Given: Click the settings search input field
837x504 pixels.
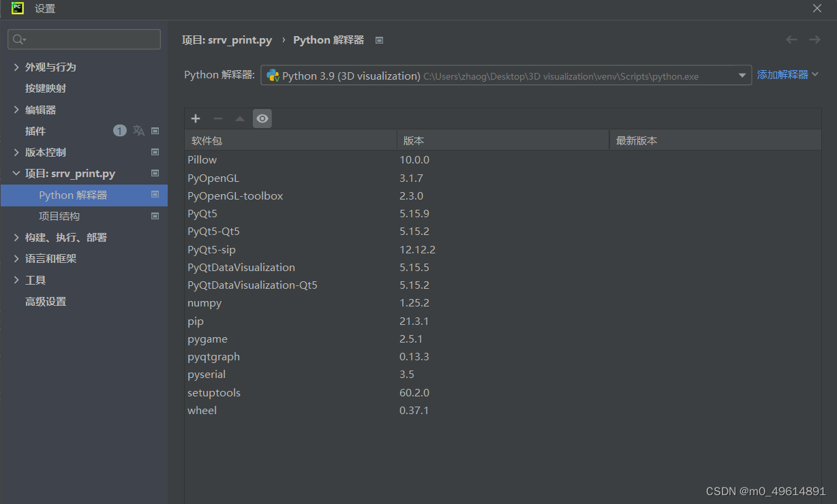Looking at the screenshot, I should [84, 39].
